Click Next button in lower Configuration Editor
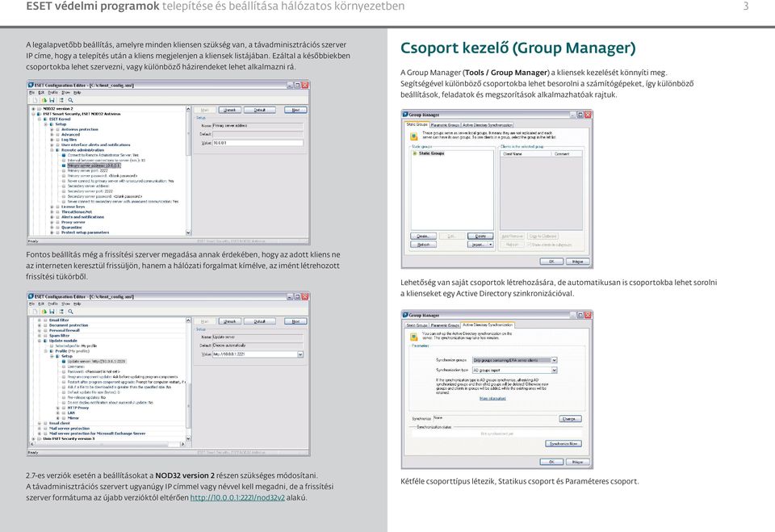The height and width of the screenshot is (532, 775). pos(295,321)
